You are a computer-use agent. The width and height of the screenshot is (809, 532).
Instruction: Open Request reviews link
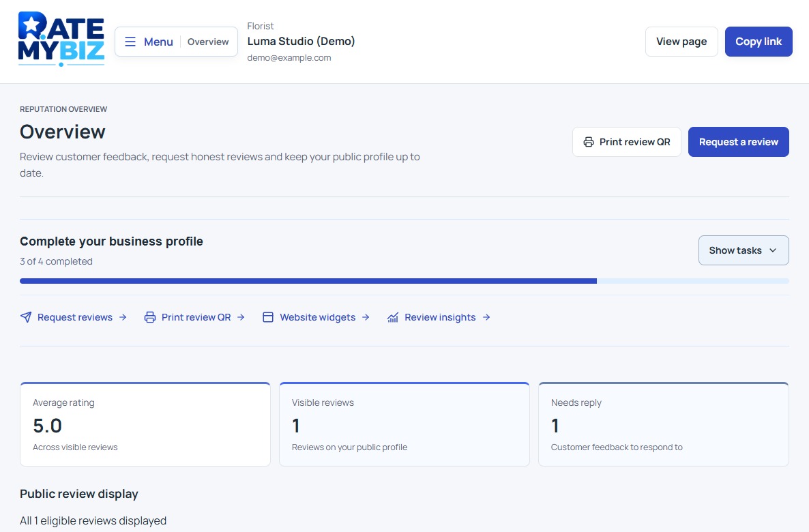tap(75, 317)
